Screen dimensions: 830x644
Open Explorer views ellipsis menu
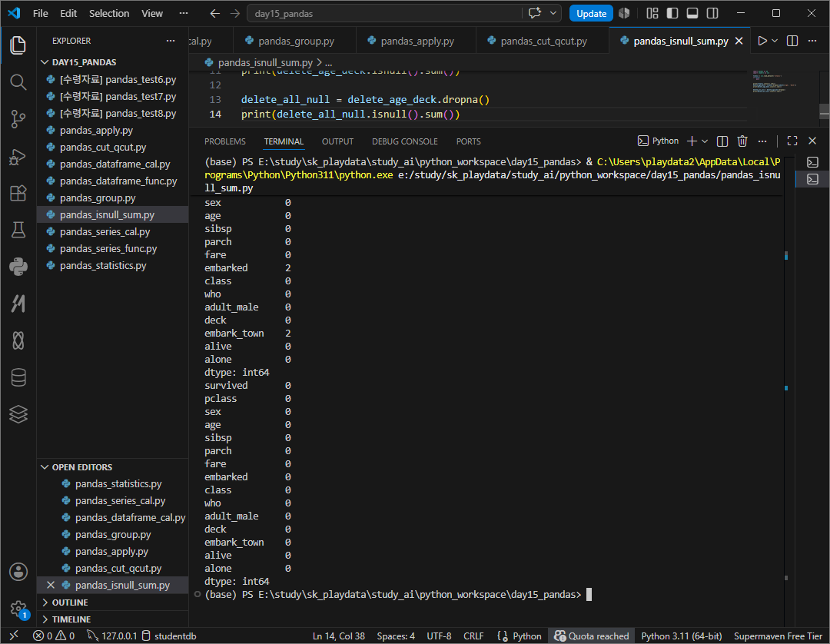point(171,41)
